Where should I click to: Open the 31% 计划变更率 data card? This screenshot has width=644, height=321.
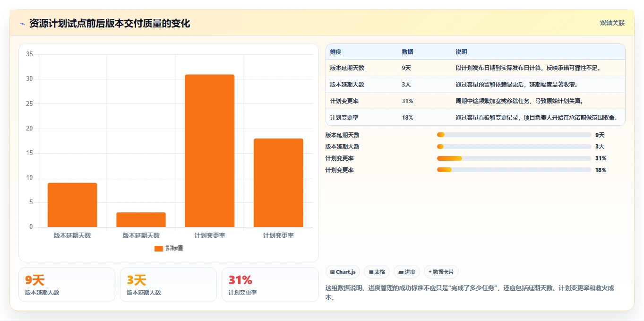[x=270, y=285]
